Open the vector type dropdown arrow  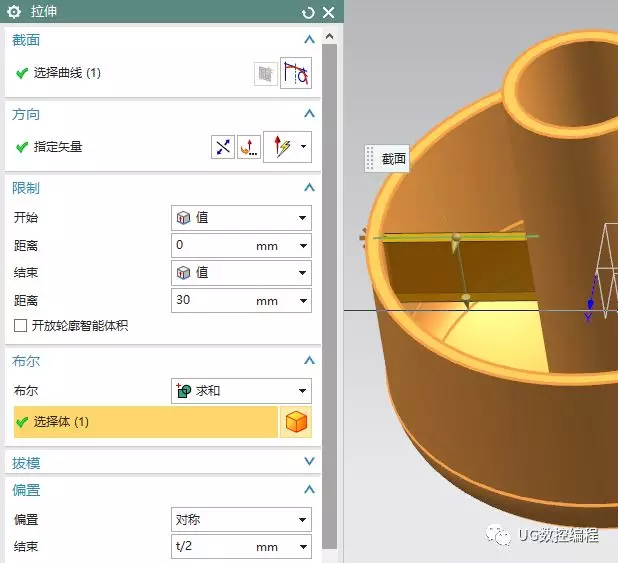tap(303, 146)
